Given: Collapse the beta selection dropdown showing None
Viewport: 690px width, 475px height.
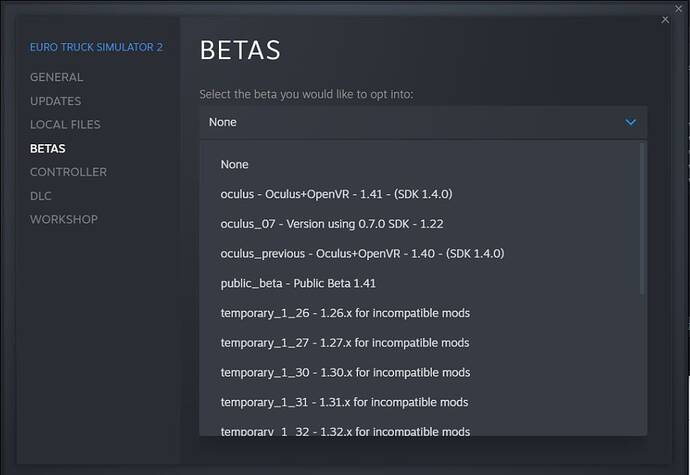Looking at the screenshot, I should point(423,122).
